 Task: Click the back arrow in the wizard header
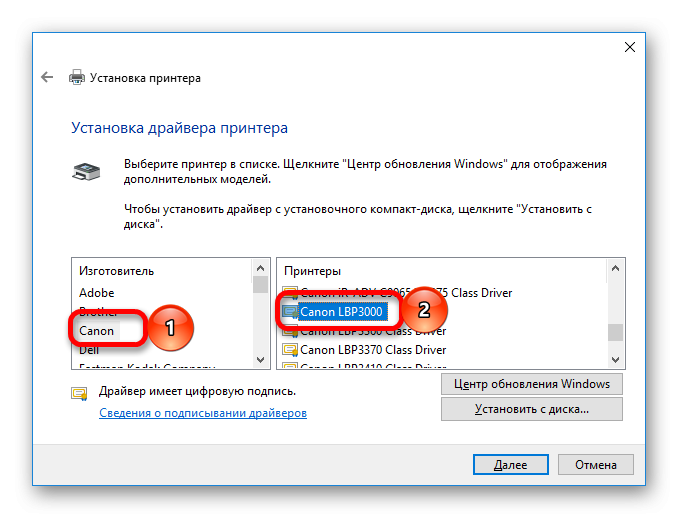click(47, 77)
